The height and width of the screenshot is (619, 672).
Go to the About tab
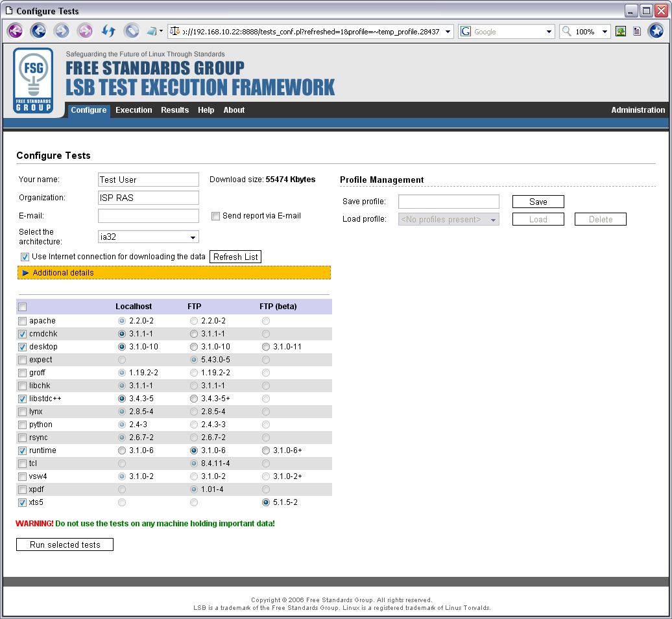[234, 110]
